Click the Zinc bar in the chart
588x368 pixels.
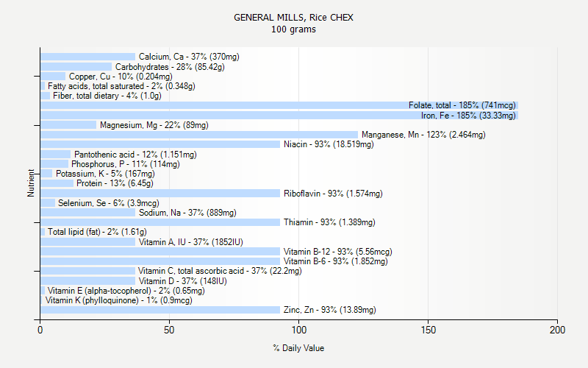coord(160,310)
